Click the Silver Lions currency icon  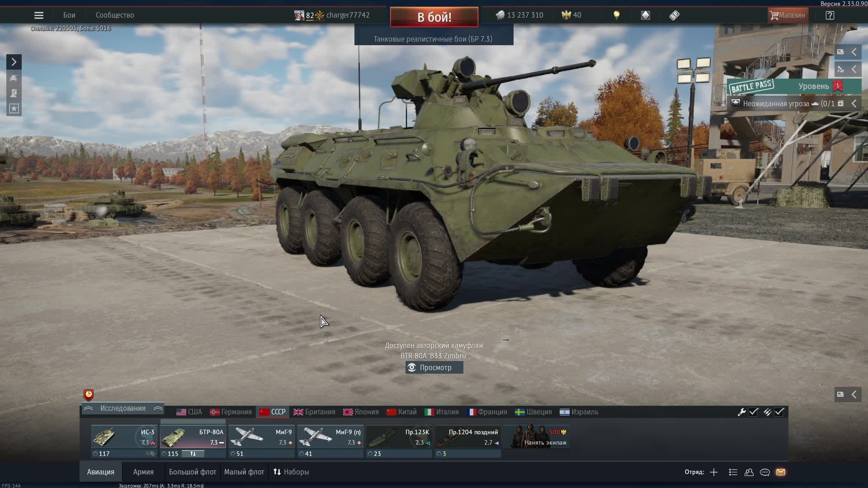pyautogui.click(x=501, y=15)
